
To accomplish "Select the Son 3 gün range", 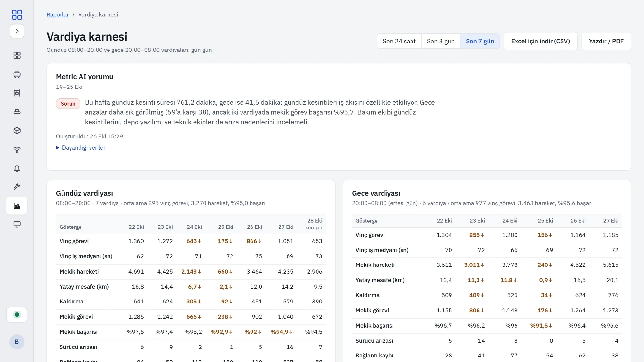I will click(440, 41).
